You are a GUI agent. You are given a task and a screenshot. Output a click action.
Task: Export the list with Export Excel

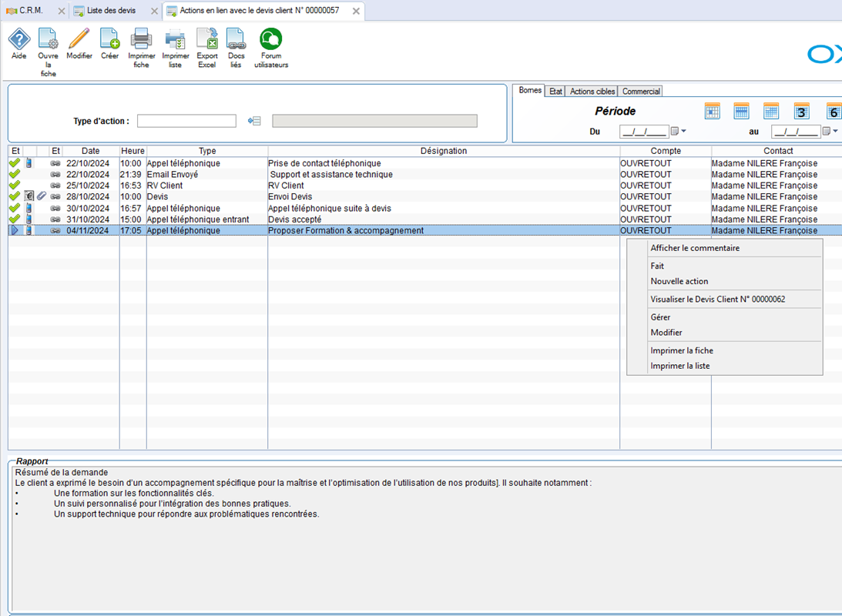pos(207,39)
